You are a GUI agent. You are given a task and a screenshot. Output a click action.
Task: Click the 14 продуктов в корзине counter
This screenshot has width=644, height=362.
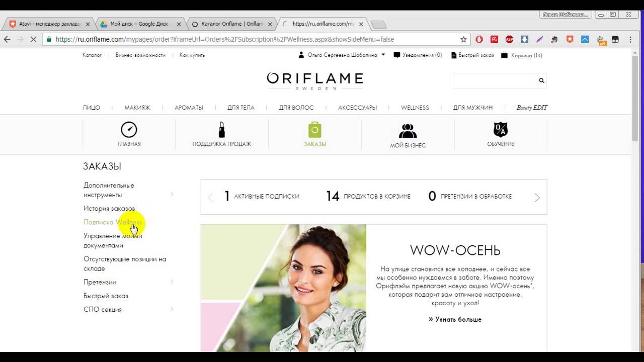click(x=368, y=196)
